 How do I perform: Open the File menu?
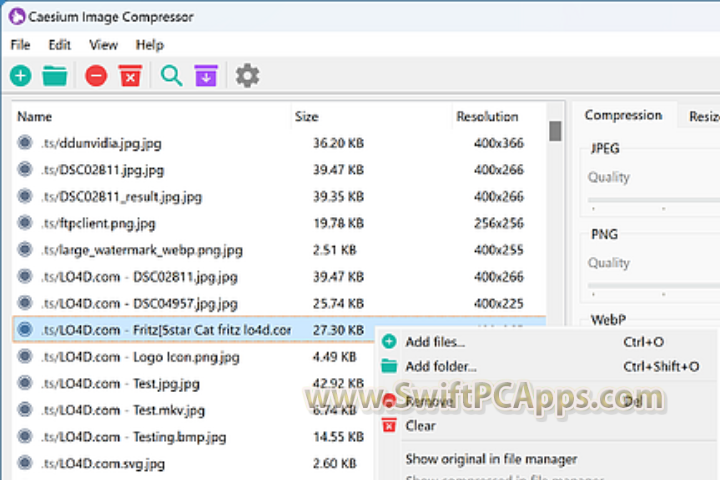click(20, 45)
